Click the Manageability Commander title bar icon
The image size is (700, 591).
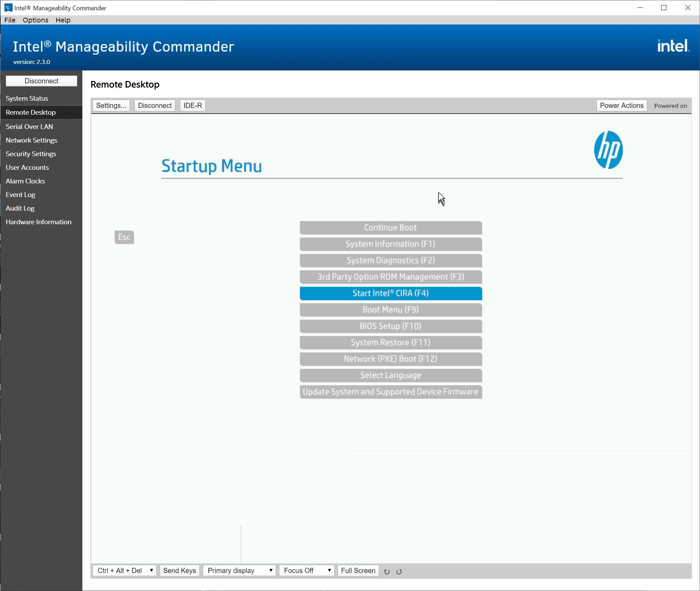pyautogui.click(x=8, y=7)
